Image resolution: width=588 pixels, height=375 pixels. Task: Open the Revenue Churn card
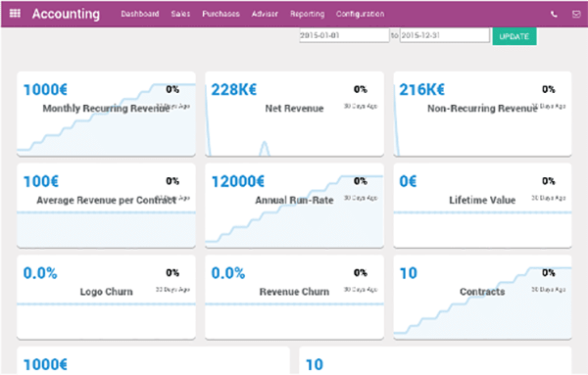[294, 297]
